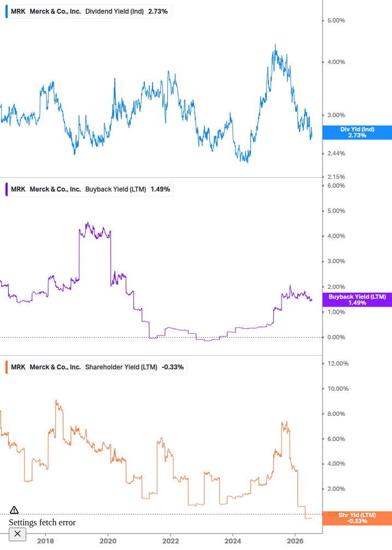Click the 10.00% label on the shareholder yield axis

(x=338, y=389)
